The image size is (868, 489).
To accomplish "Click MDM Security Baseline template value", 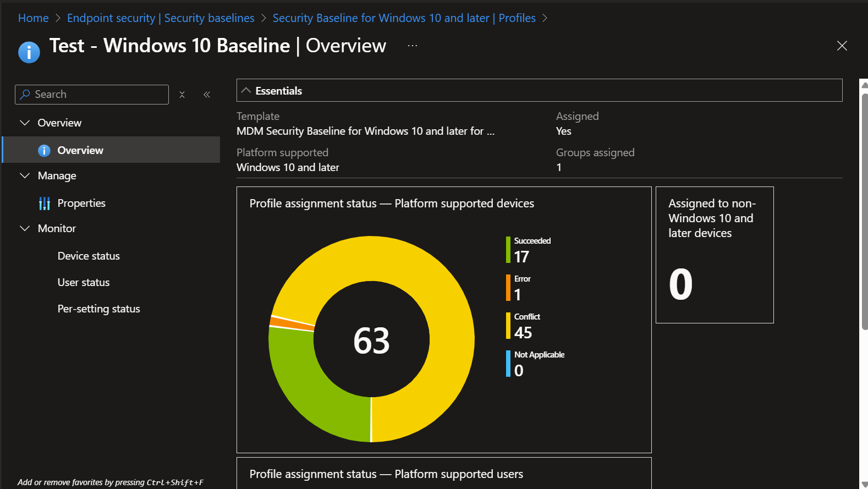I will 365,131.
